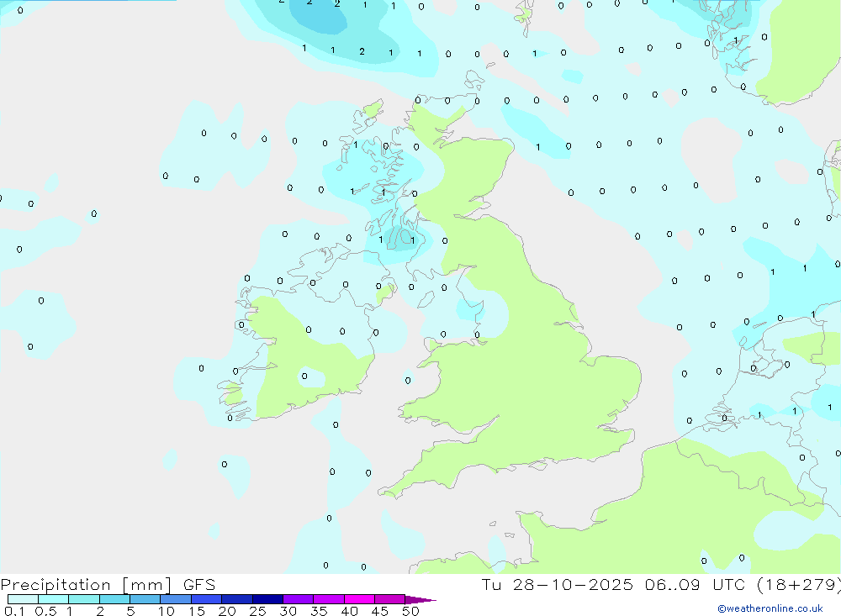The height and width of the screenshot is (616, 841).
Task: Select legend swatch between 0.1 and 0.5
Action: 23,599
